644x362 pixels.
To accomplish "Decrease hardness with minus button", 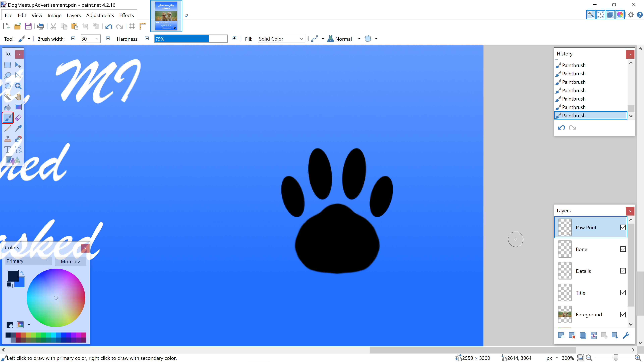I will coord(147,39).
